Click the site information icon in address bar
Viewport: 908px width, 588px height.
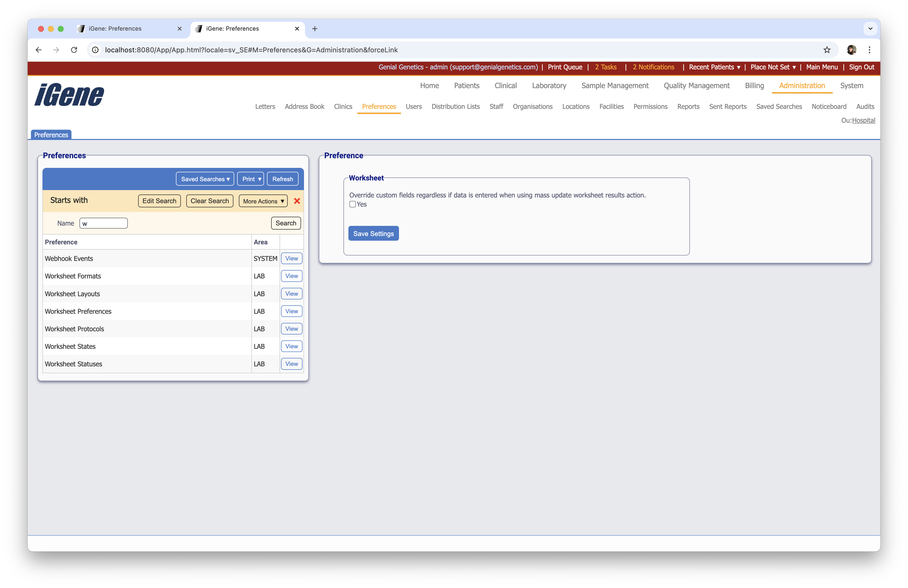[x=95, y=50]
